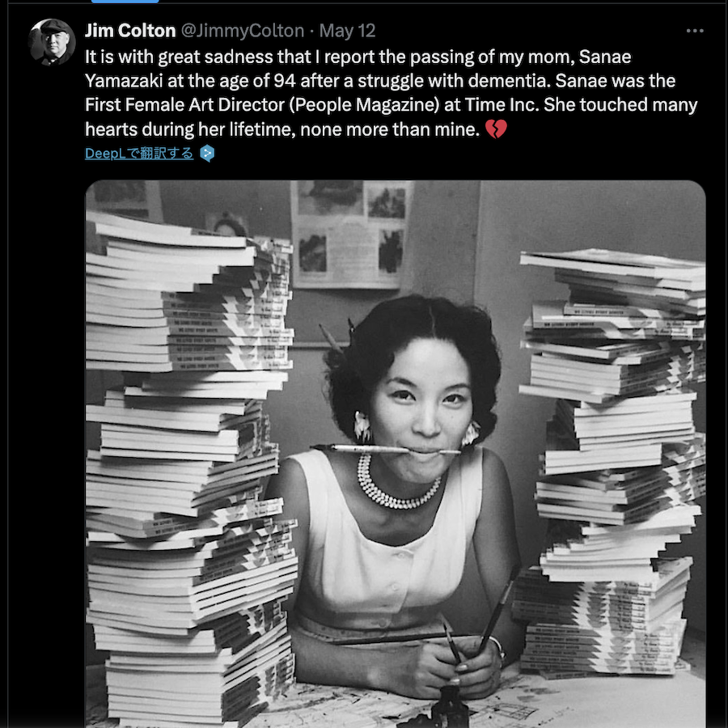728x728 pixels.
Task: Click the phrase "none more than mine"
Action: pyautogui.click(x=390, y=129)
